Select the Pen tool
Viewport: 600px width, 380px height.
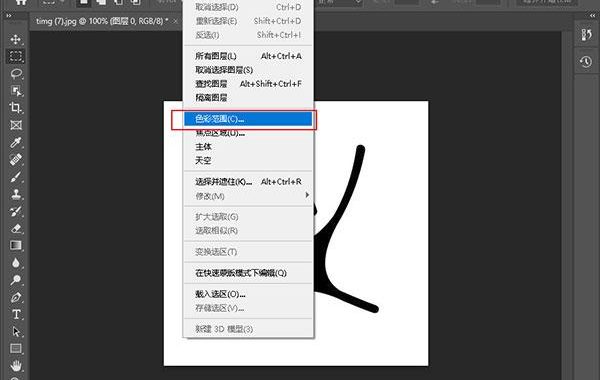(16, 297)
